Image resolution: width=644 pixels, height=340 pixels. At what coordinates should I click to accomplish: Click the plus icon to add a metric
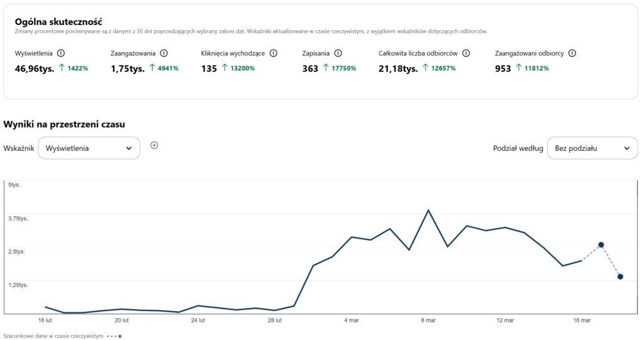[x=154, y=145]
